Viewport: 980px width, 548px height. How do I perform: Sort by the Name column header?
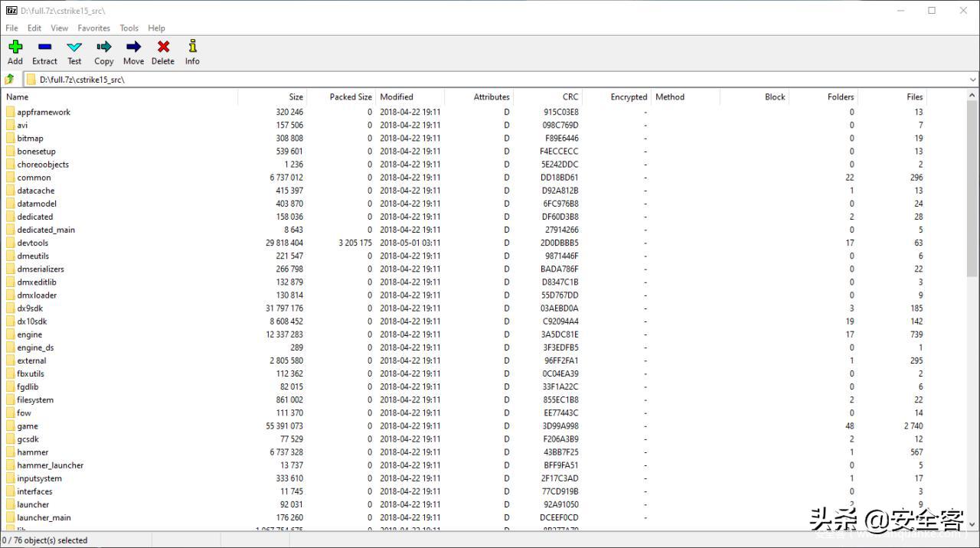18,97
